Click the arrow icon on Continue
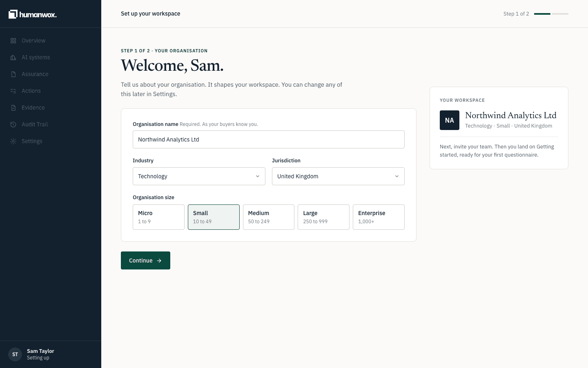Screen dimensions: 588x368 coord(159,260)
